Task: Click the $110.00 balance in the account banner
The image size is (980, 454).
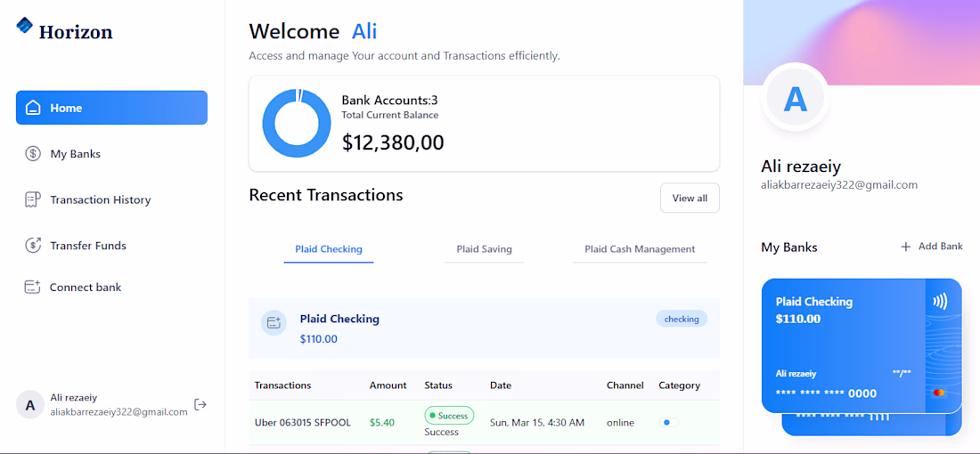Action: coord(319,340)
